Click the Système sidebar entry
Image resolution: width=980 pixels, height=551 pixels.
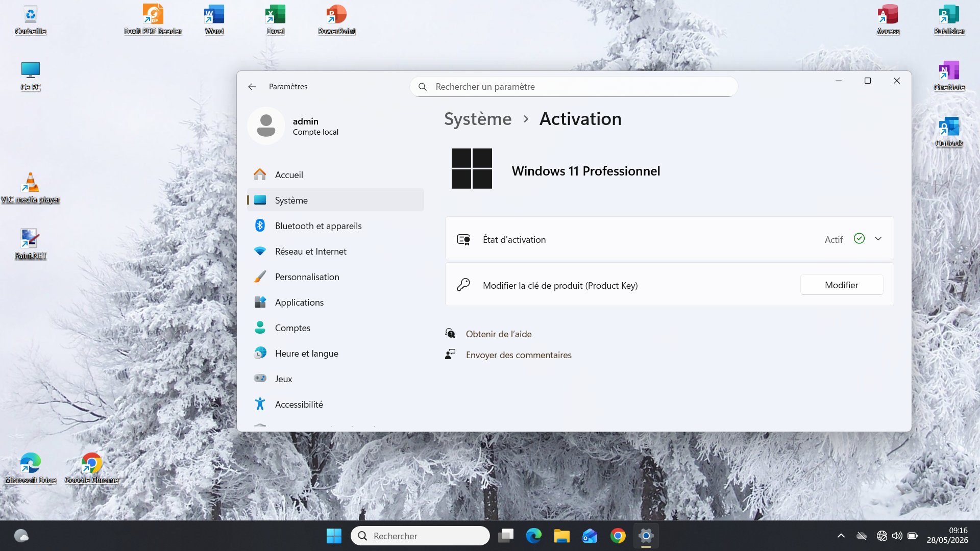coord(335,200)
